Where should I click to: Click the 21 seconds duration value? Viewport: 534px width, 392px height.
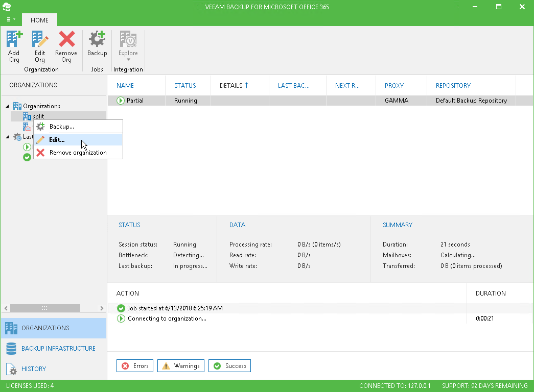pyautogui.click(x=455, y=244)
